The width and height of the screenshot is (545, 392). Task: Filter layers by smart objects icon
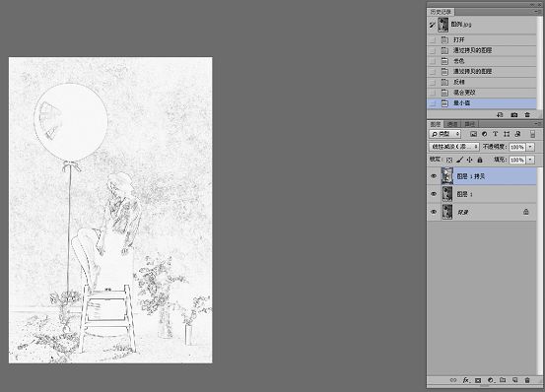coord(517,134)
